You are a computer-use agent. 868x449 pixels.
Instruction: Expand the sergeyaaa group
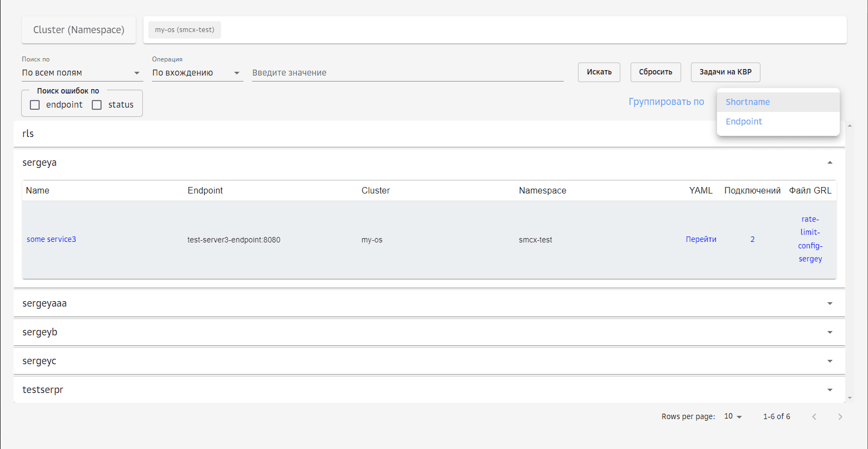[x=829, y=303]
